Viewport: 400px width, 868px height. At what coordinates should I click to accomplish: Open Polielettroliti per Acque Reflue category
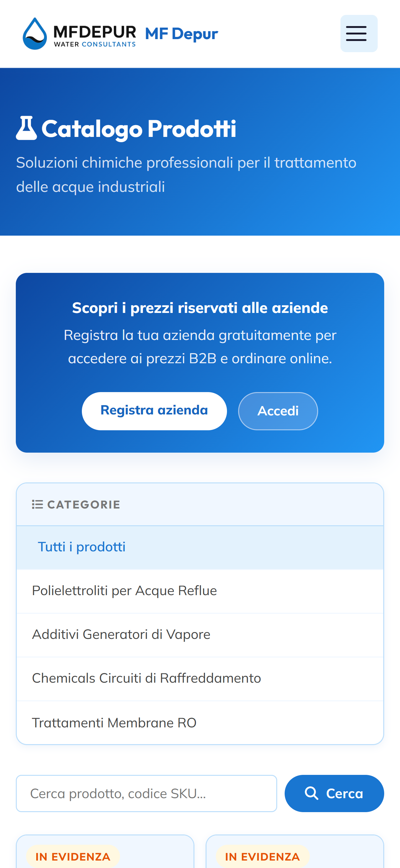point(124,591)
